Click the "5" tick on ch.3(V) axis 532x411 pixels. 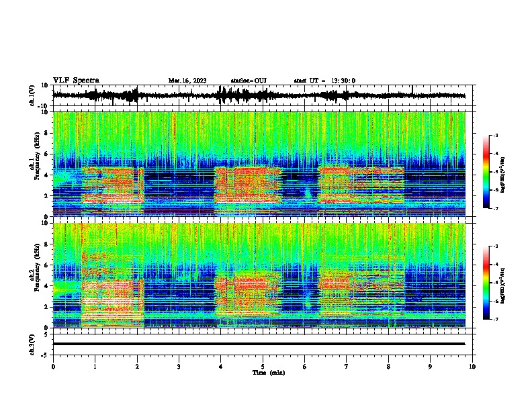47,334
